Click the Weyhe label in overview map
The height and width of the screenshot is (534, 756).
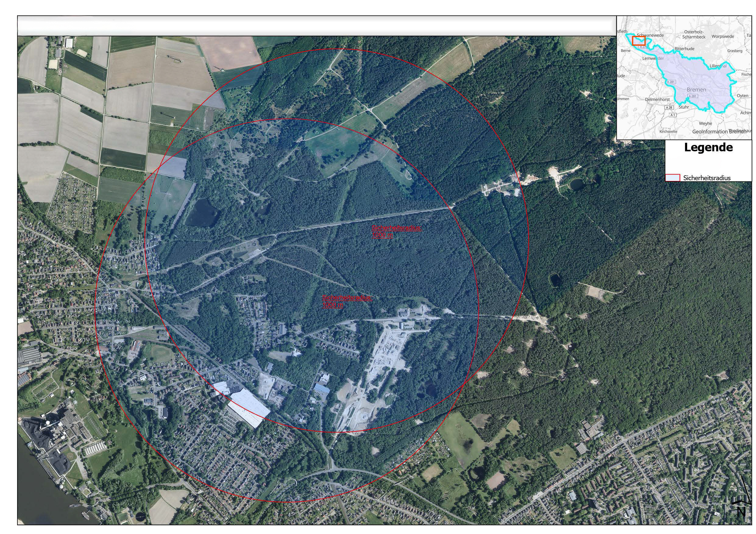705,123
